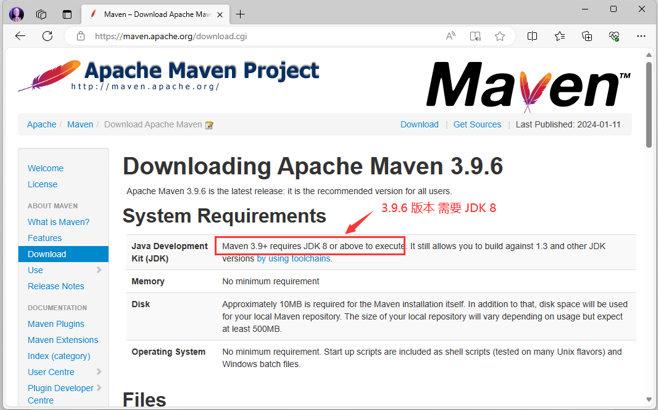
Task: Open a new browser tab
Action: (240, 15)
